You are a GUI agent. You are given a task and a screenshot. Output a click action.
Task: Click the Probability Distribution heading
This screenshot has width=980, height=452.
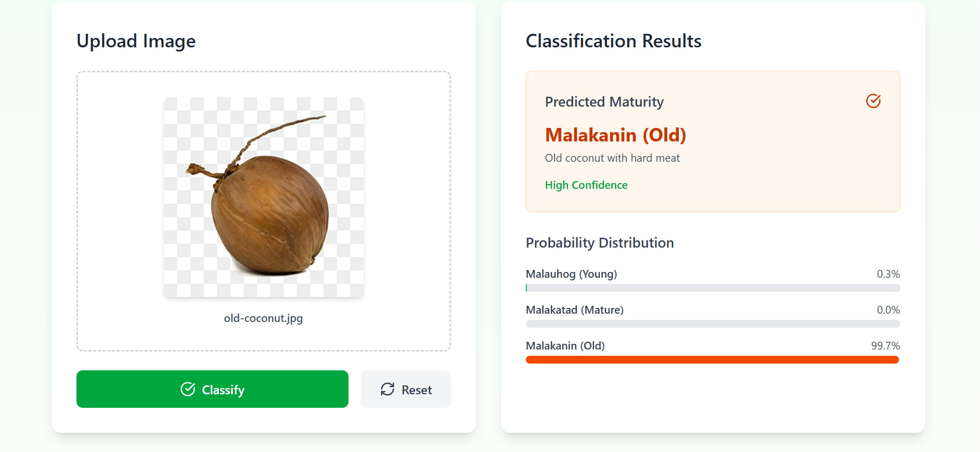[599, 242]
